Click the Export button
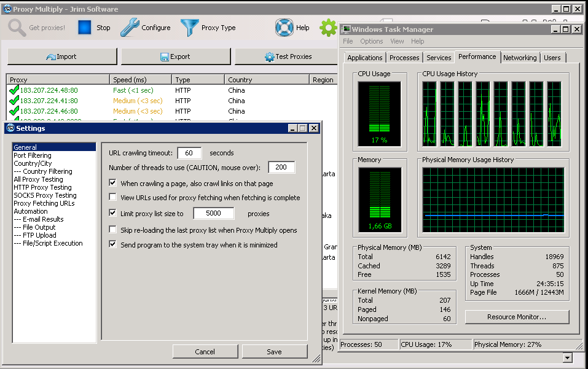This screenshot has width=588, height=369. pos(176,56)
